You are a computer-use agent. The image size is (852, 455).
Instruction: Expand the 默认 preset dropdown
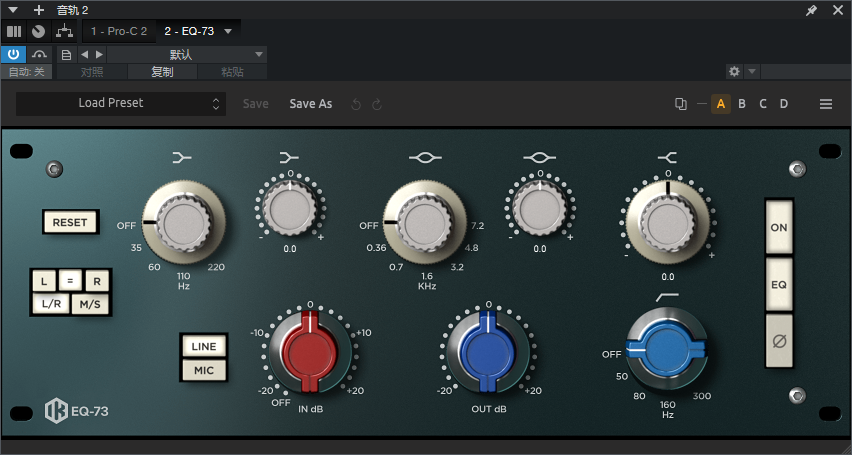tap(259, 54)
